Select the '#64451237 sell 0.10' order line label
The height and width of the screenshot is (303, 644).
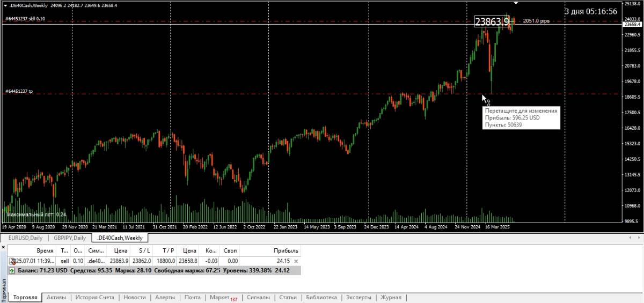point(25,19)
